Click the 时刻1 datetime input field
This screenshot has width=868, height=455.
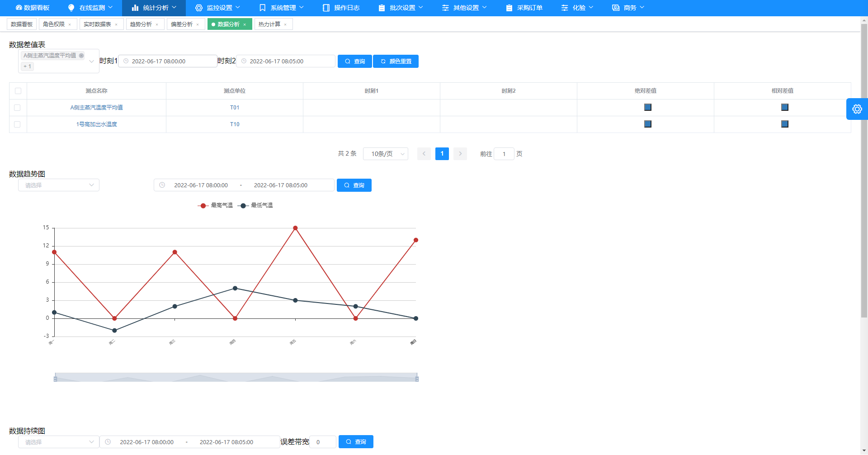[x=167, y=61]
